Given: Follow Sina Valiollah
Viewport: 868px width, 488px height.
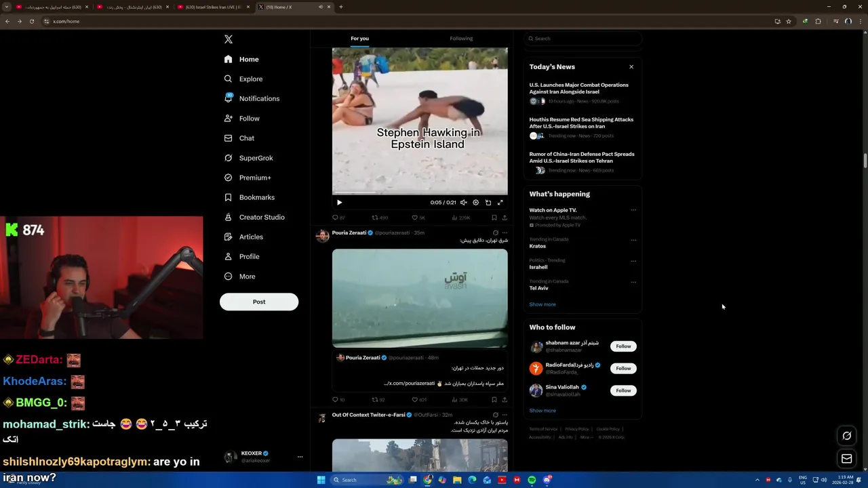Looking at the screenshot, I should point(623,390).
